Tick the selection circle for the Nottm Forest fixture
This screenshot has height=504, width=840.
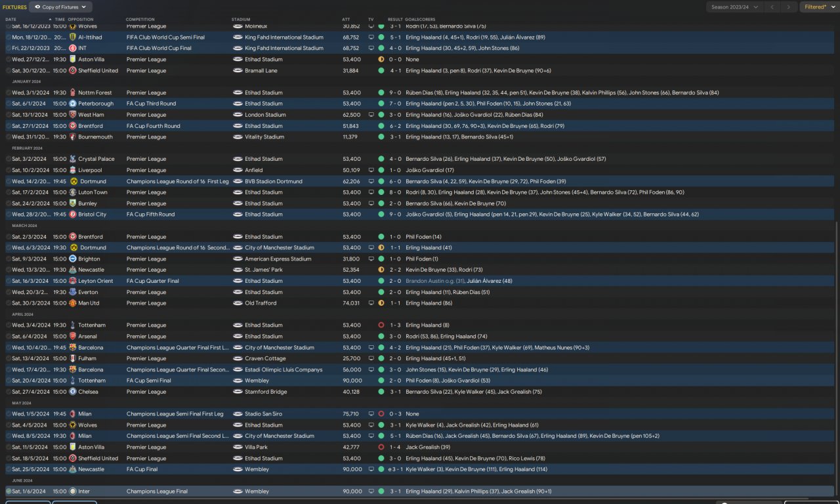point(9,93)
